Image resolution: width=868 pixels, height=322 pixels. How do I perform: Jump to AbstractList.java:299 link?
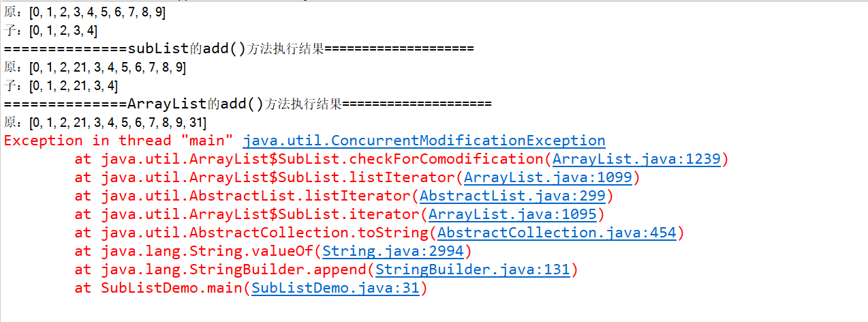[512, 196]
